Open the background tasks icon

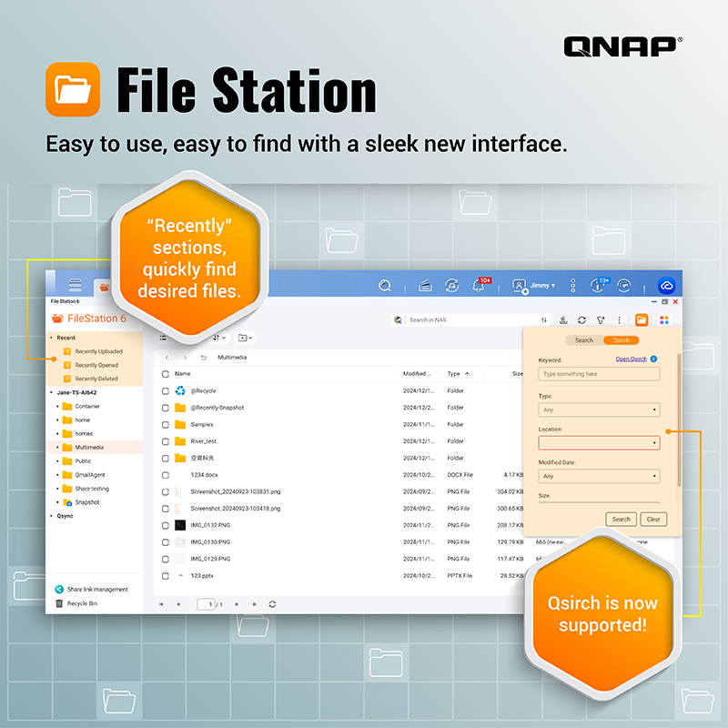coord(425,286)
